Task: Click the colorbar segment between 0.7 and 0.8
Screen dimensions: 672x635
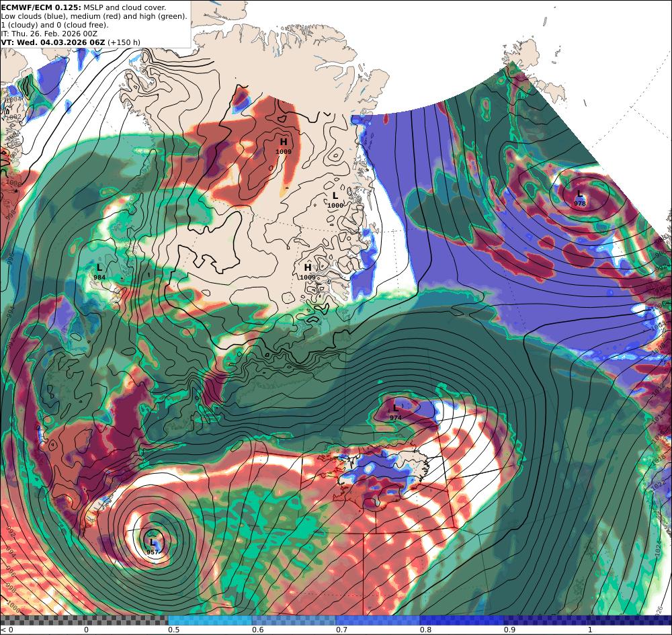Action: coord(378,620)
